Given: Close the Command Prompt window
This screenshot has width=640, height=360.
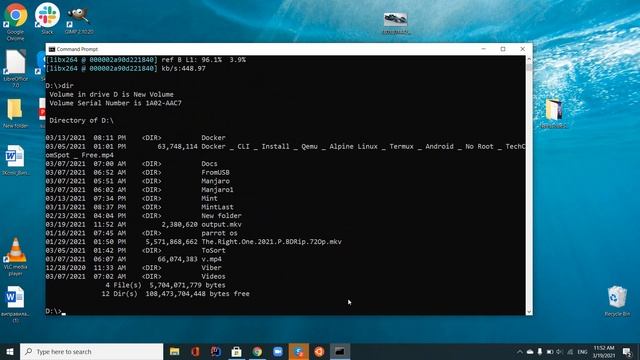Looking at the screenshot, I should pyautogui.click(x=522, y=49).
